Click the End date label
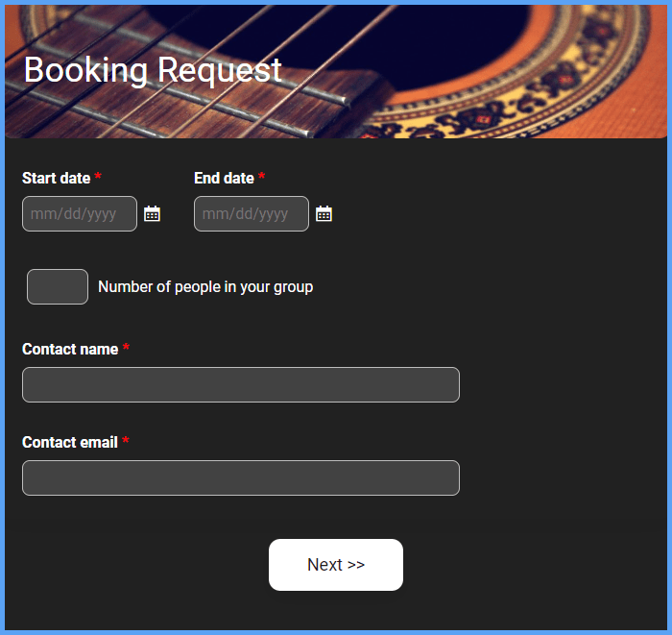The image size is (672, 635). click(224, 178)
